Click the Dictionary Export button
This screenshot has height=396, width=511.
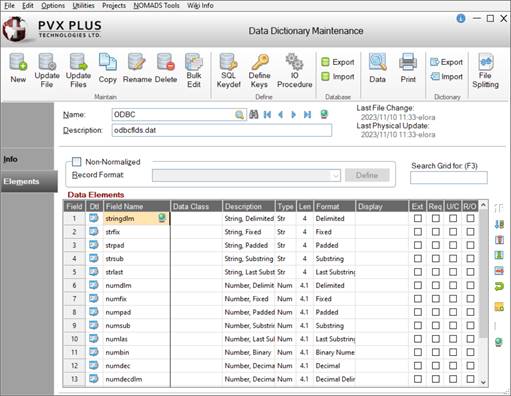[447, 62]
